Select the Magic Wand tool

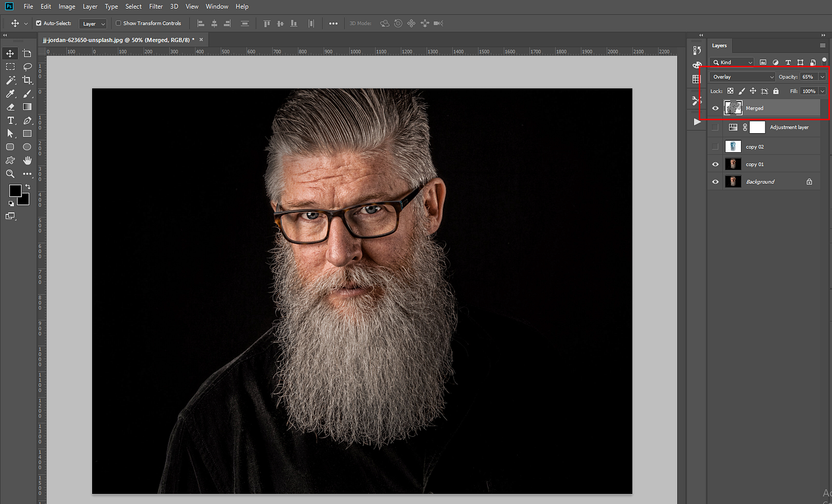point(10,80)
